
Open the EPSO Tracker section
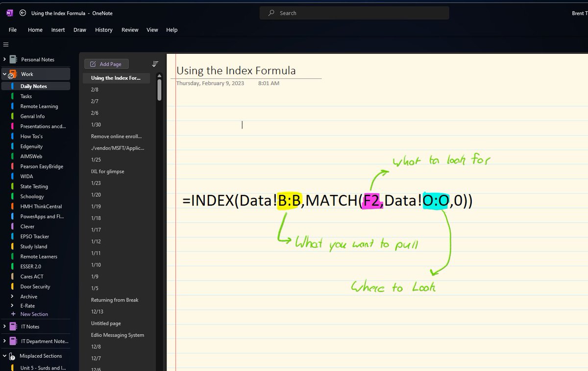tap(36, 236)
